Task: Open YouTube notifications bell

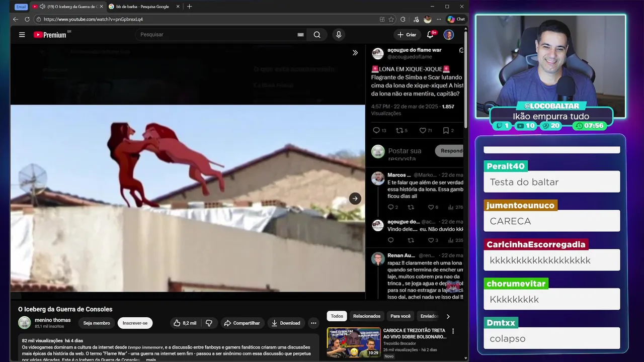Action: [x=431, y=35]
